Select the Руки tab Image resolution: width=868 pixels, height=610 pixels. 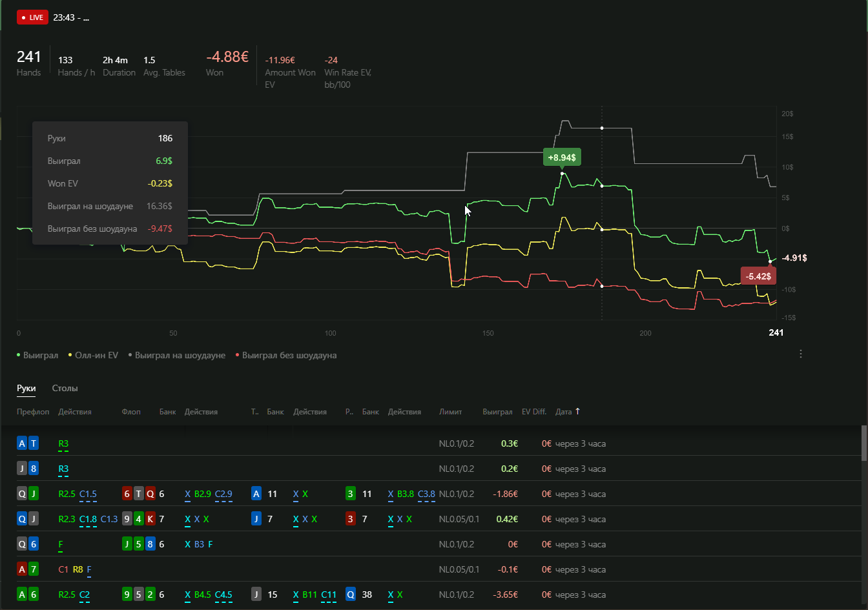pyautogui.click(x=26, y=389)
